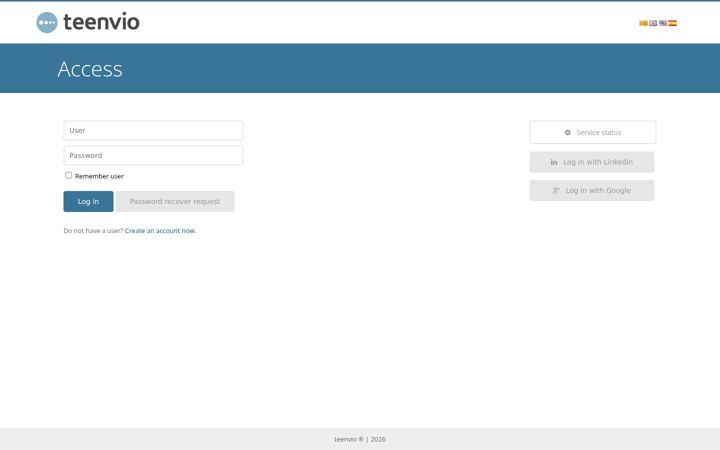Screen dimensions: 720x450
Task: Click the Log in button
Action: click(x=88, y=202)
